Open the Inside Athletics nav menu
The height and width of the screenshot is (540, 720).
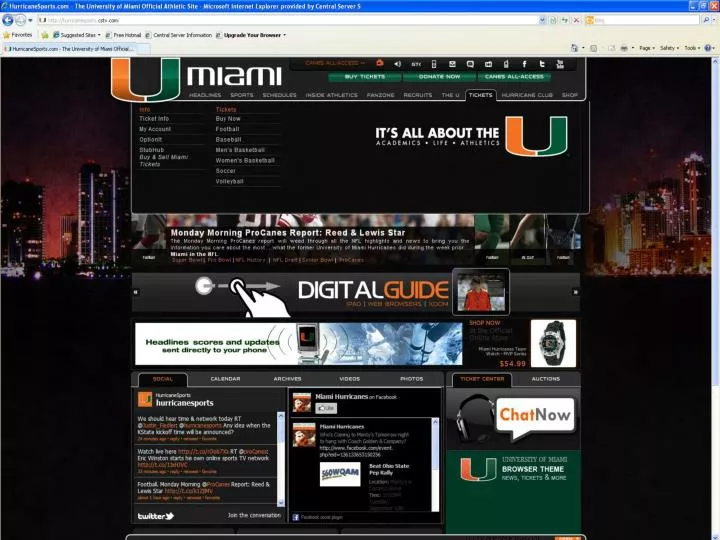click(x=332, y=95)
